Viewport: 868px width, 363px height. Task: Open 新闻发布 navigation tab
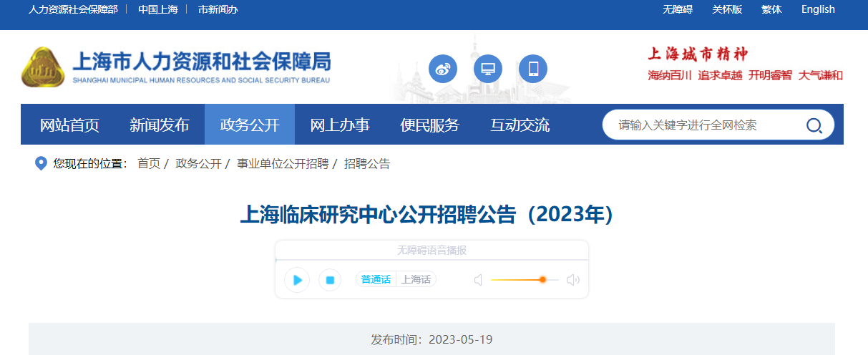(160, 125)
